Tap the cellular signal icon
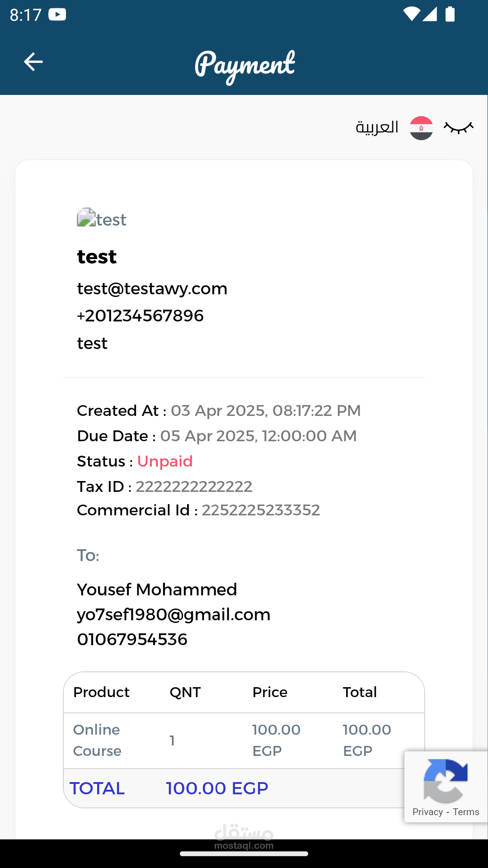The image size is (488, 868). tap(430, 14)
